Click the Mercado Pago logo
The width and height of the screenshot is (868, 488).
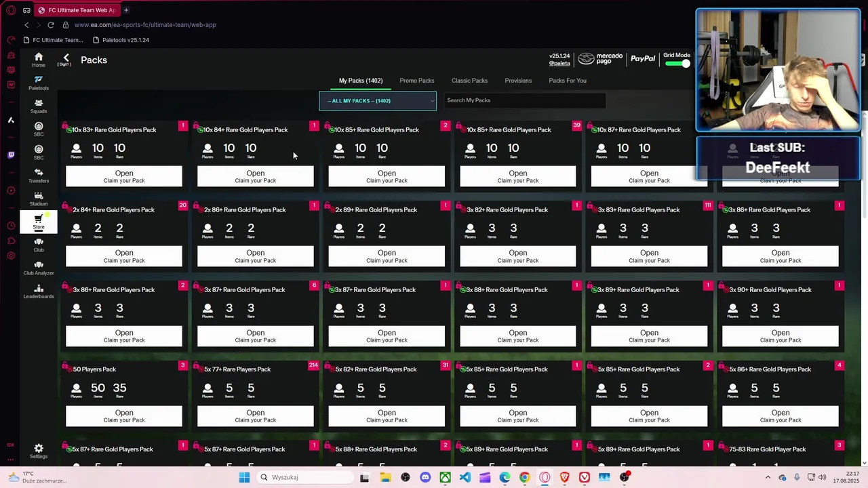coord(600,60)
